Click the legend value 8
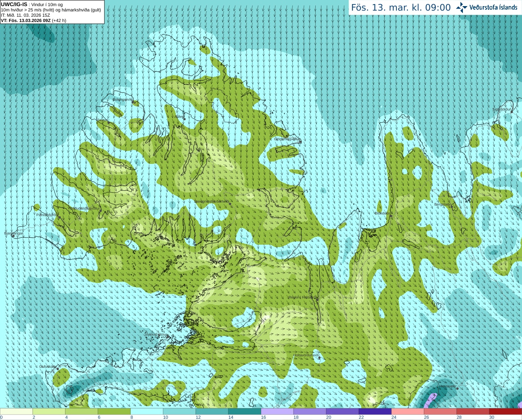This screenshot has height=420, width=522. (x=132, y=417)
